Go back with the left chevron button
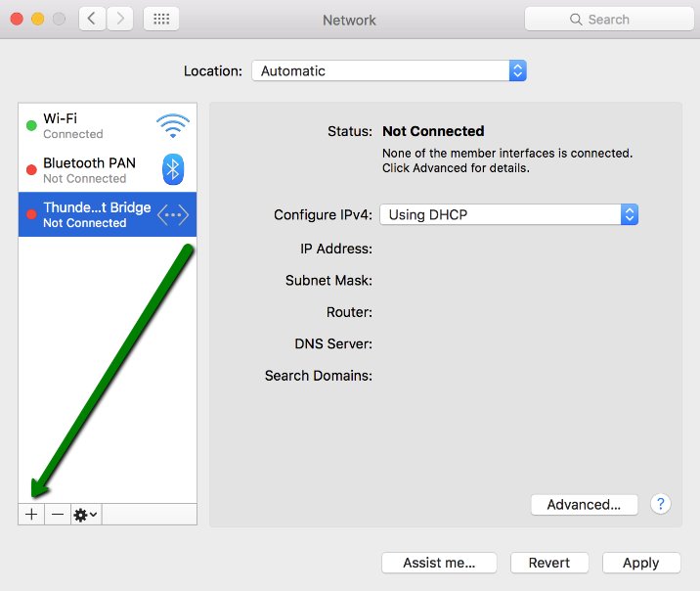The height and width of the screenshot is (591, 700). [93, 19]
